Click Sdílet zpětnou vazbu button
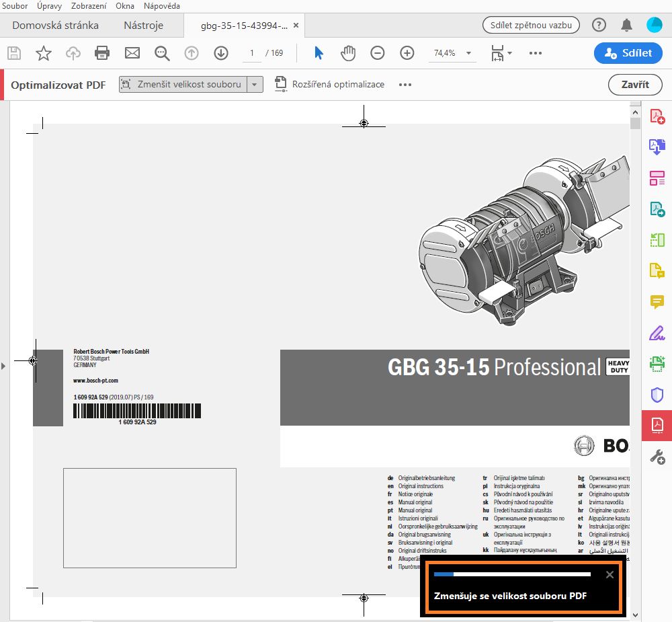This screenshot has height=622, width=672. point(531,25)
